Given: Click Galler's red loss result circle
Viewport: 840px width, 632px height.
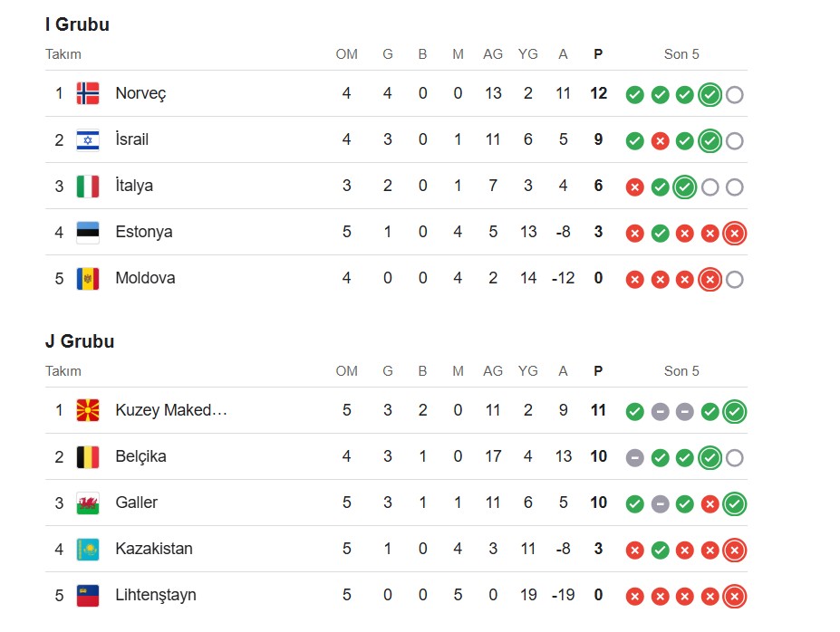Looking at the screenshot, I should click(x=710, y=504).
